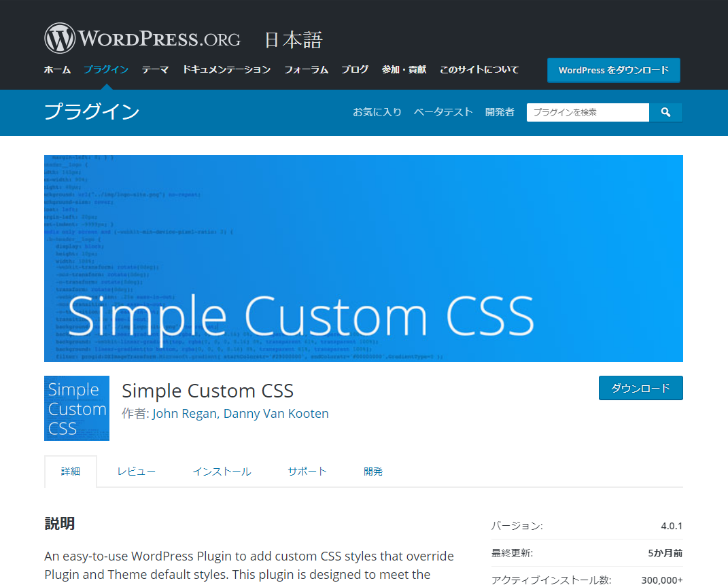Click the magnifying glass search button
The image size is (728, 585).
[x=665, y=112]
